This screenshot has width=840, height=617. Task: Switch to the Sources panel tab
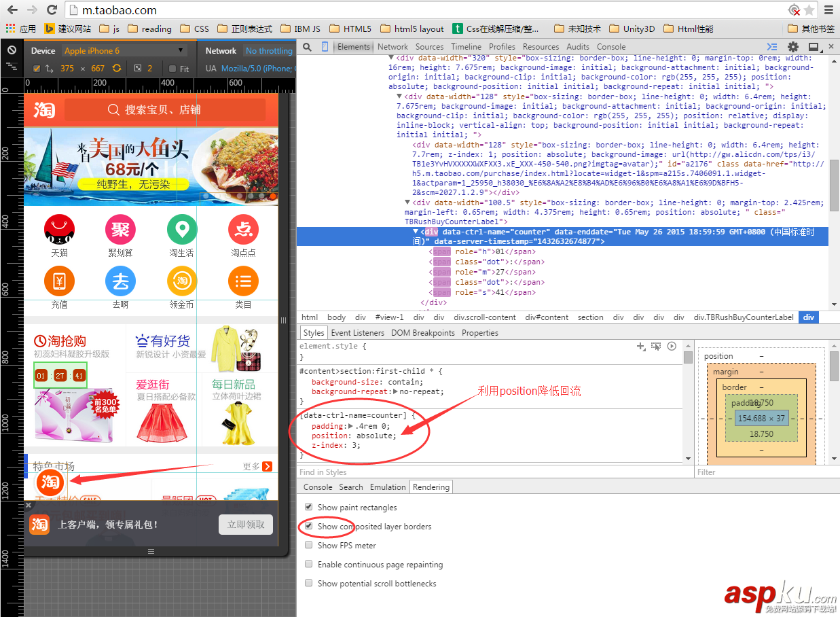429,47
